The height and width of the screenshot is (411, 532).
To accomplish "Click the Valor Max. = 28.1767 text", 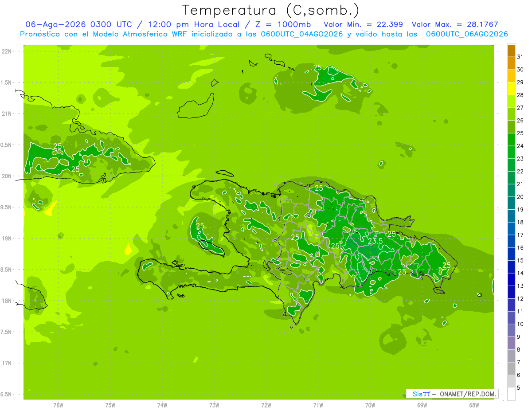I will [x=455, y=24].
